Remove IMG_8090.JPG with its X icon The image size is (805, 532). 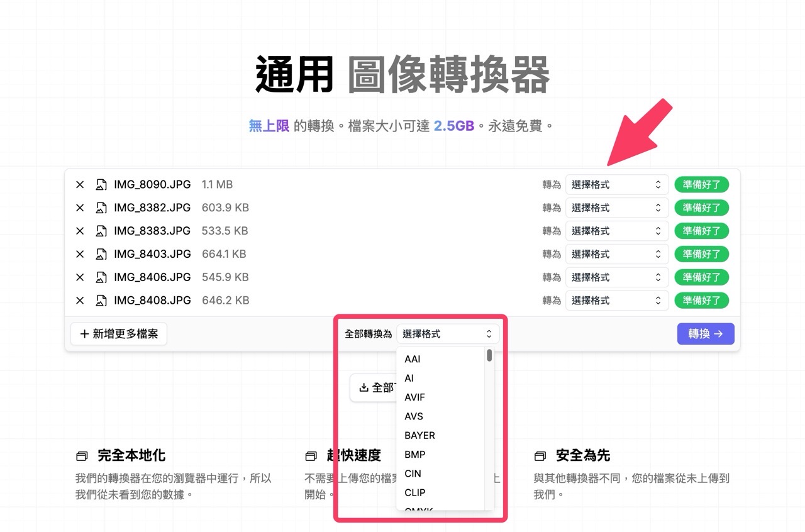click(x=80, y=185)
